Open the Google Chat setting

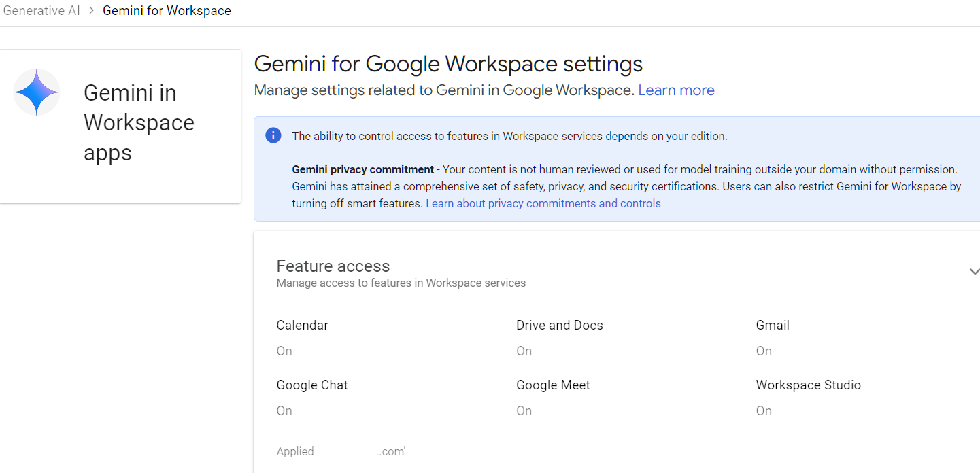(x=312, y=385)
